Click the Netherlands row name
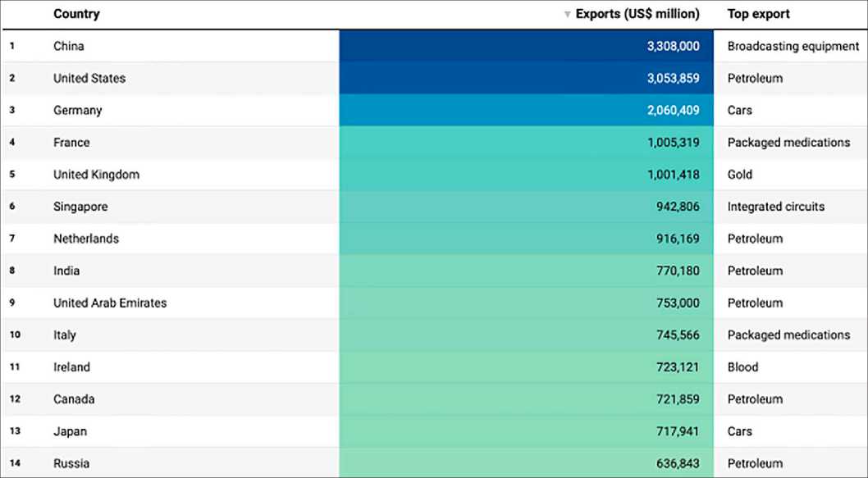Image resolution: width=868 pixels, height=478 pixels. point(85,239)
